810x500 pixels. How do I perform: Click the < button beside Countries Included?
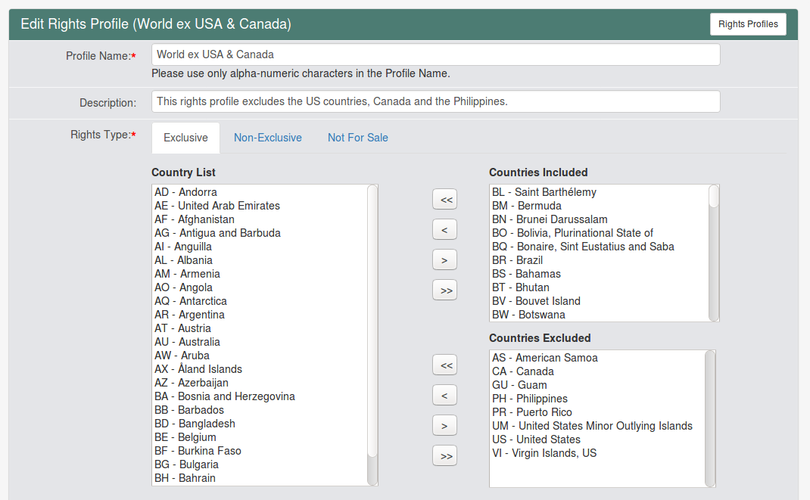point(445,230)
